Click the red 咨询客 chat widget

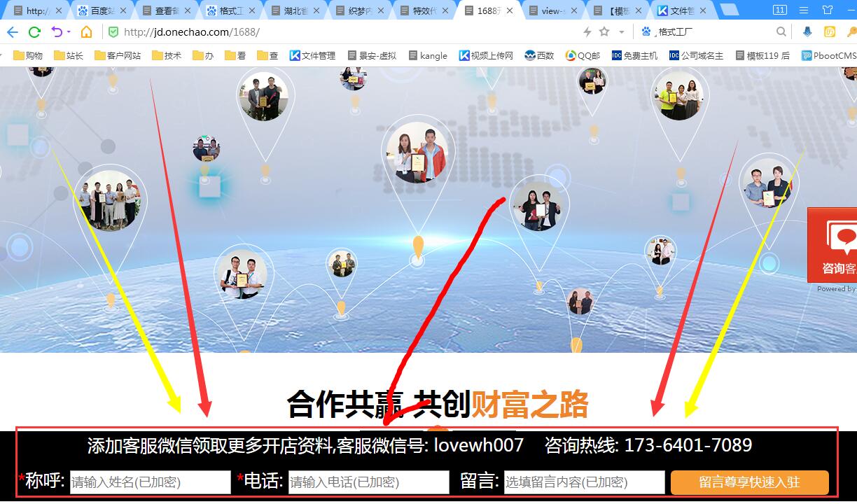(x=832, y=245)
